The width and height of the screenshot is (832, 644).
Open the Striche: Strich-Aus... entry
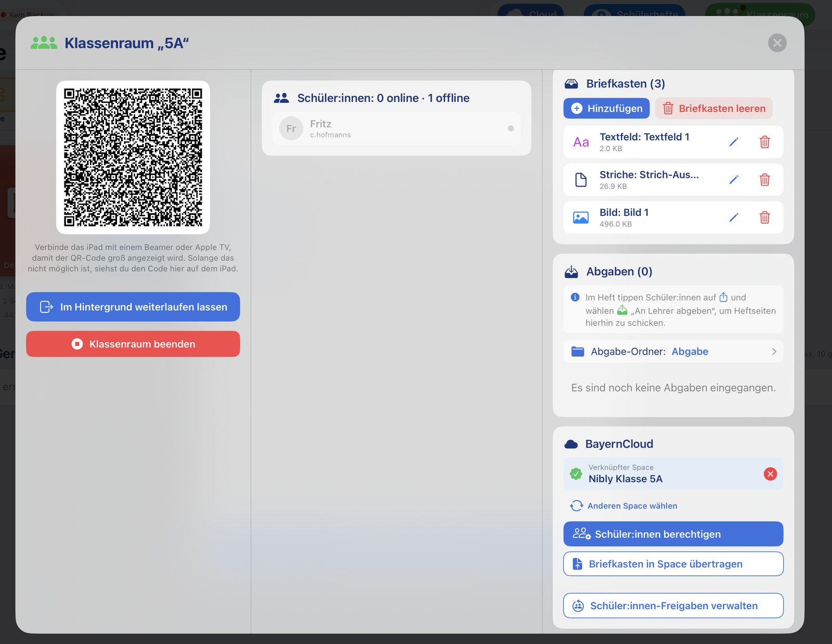pyautogui.click(x=673, y=180)
